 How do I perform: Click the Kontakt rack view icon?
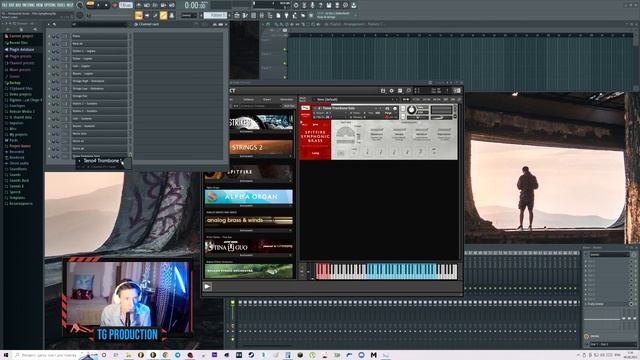(x=400, y=91)
